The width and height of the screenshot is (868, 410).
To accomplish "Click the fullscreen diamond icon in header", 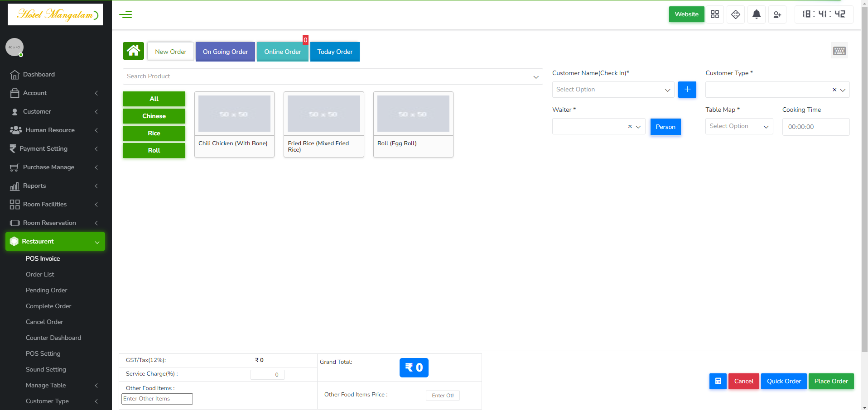I will point(735,14).
